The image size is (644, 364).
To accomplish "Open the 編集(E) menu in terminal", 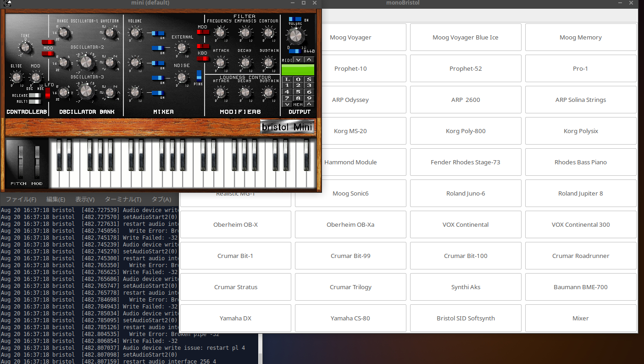I will [x=56, y=199].
